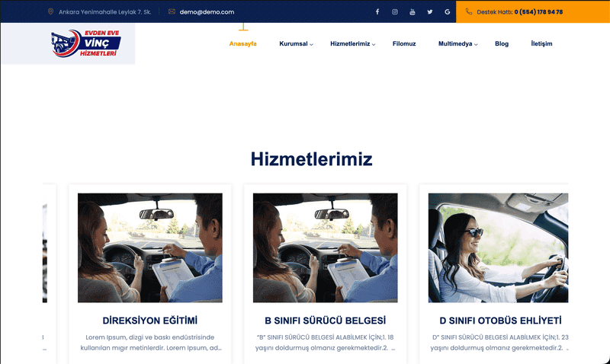Click the D Sınıfı Otobüs Ehliyeti card image

tap(499, 247)
